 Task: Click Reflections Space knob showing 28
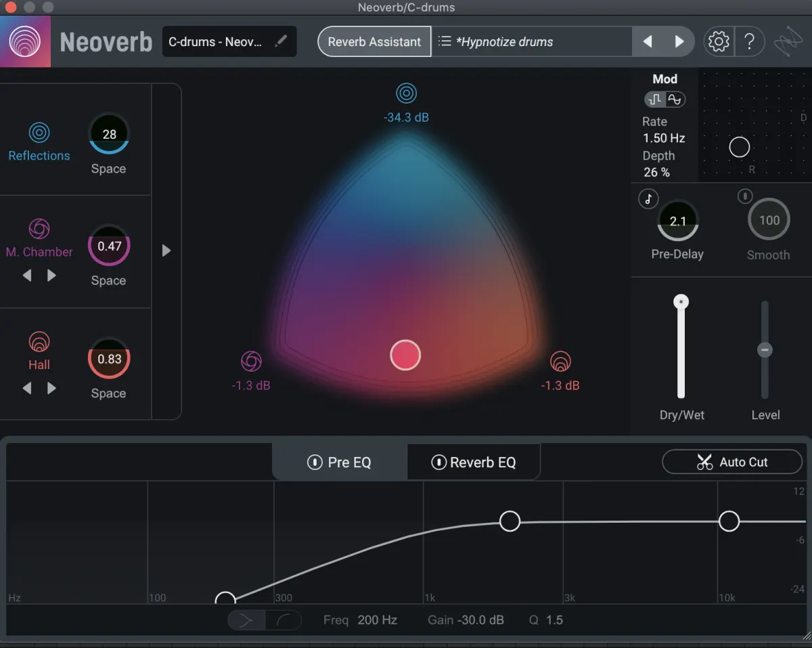109,134
